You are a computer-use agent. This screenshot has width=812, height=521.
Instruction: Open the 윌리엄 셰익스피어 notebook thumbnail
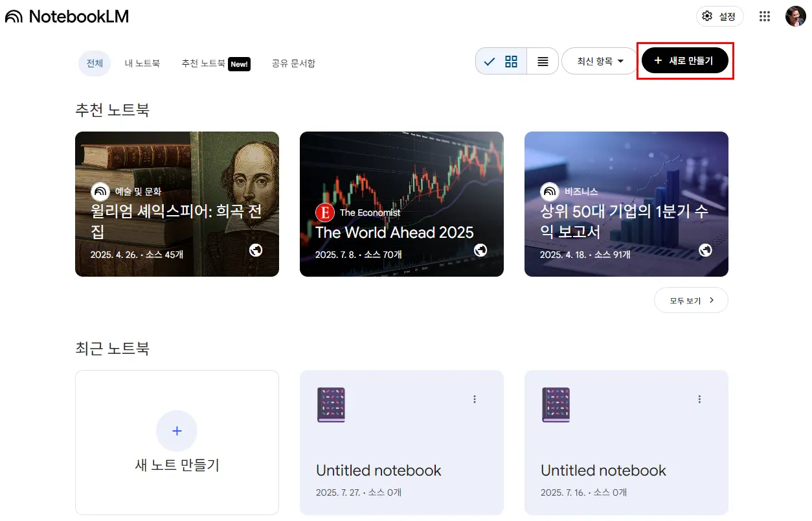pos(177,203)
